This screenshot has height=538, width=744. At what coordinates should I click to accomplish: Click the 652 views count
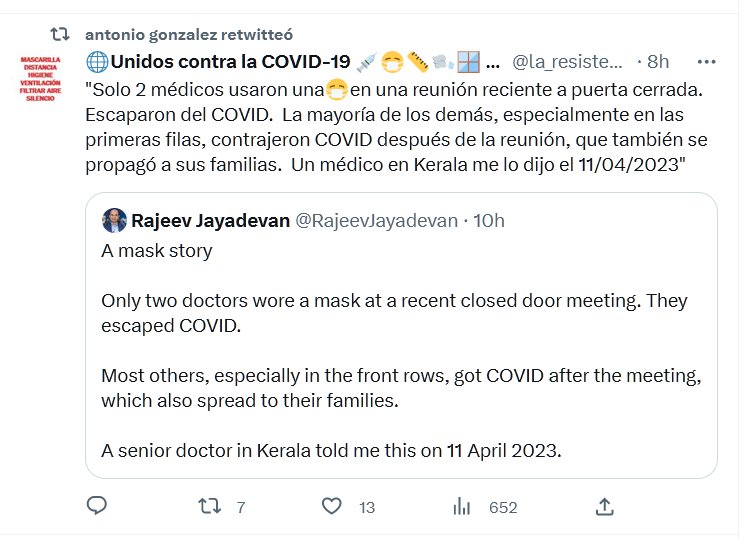coord(503,508)
